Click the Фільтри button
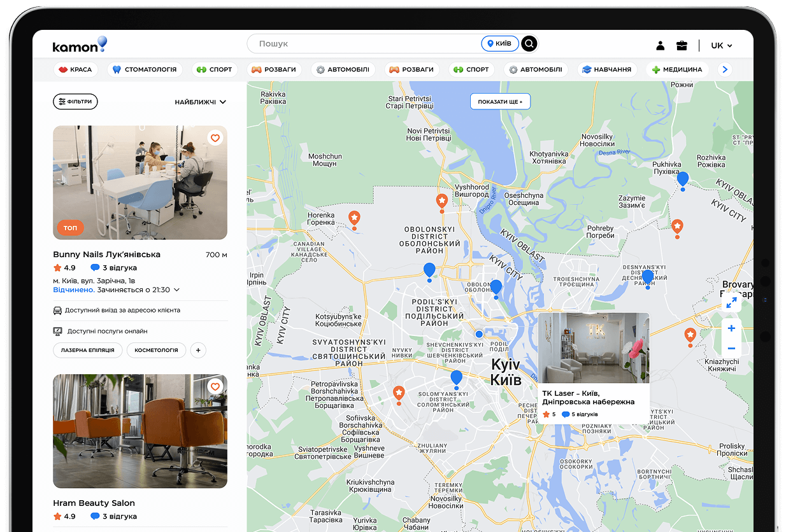786x532 pixels. click(x=75, y=102)
